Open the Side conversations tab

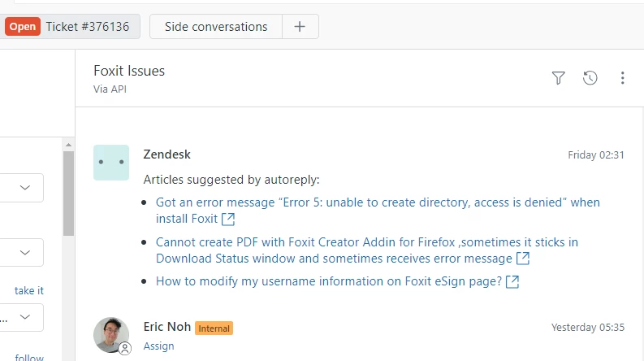(216, 26)
